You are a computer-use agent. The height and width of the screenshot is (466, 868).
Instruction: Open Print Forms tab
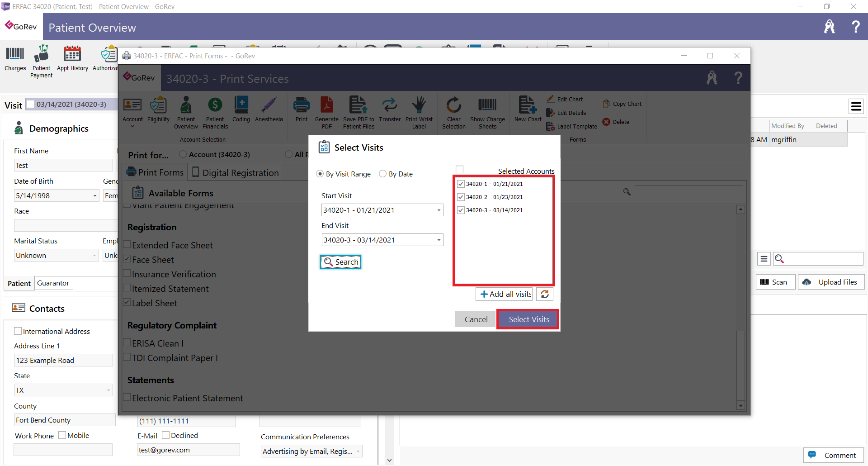coord(155,172)
